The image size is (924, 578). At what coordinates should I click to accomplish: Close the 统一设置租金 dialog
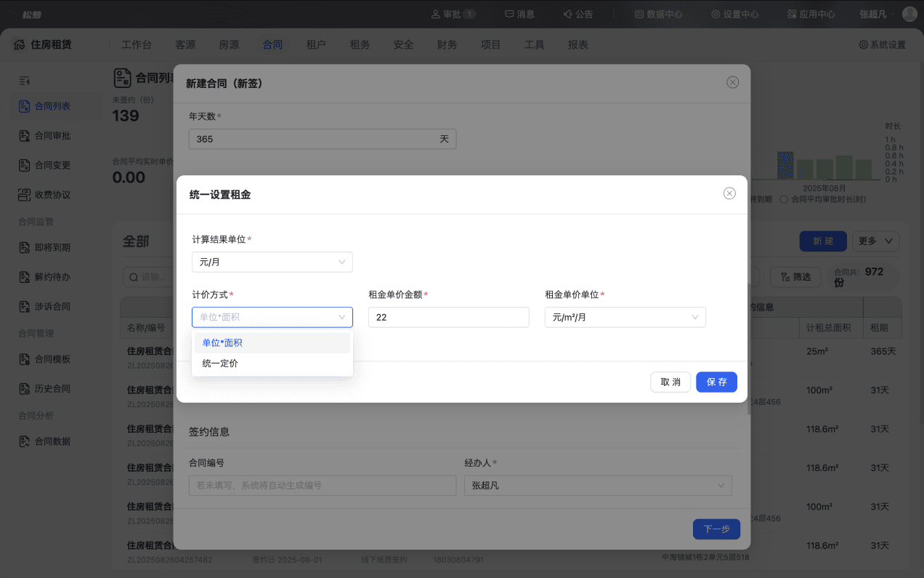click(729, 193)
